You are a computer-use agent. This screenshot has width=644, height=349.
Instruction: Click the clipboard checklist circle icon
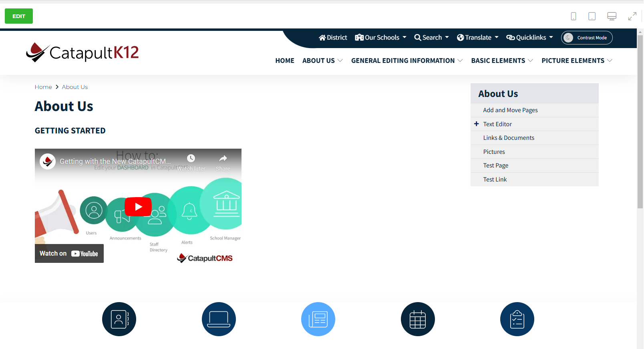point(517,319)
